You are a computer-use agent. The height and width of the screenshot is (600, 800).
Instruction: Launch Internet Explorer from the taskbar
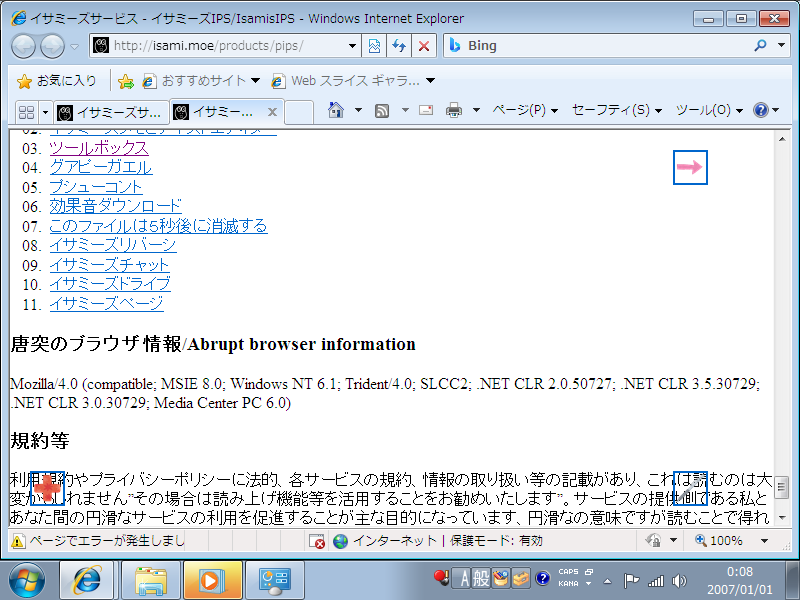[87, 580]
